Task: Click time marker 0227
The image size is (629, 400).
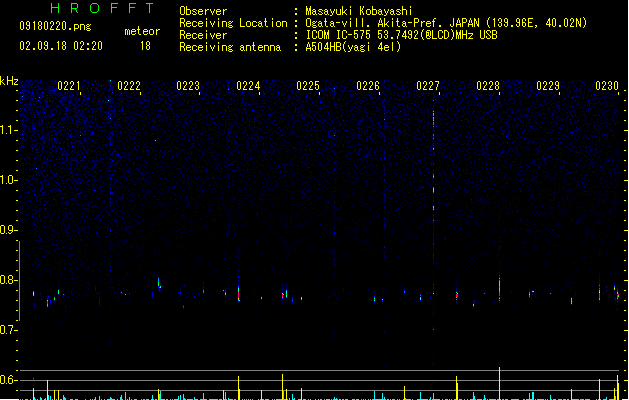Action: pyautogui.click(x=428, y=86)
